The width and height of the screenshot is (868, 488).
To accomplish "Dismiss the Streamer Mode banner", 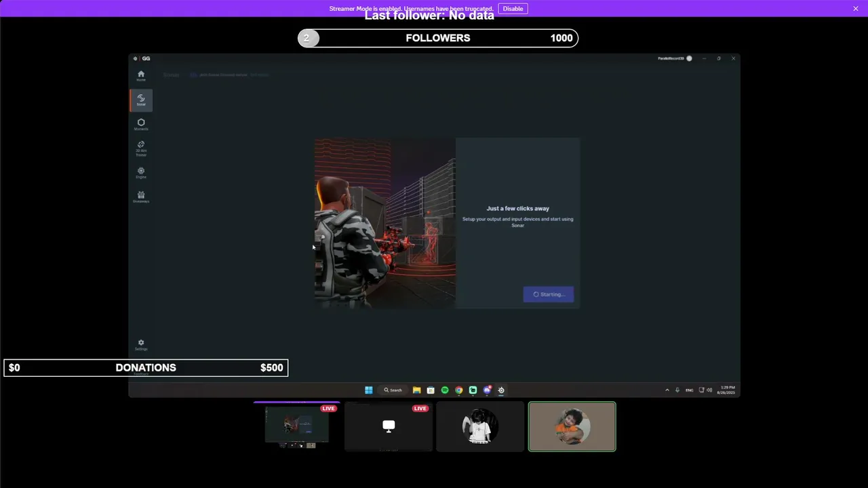I will click(856, 9).
